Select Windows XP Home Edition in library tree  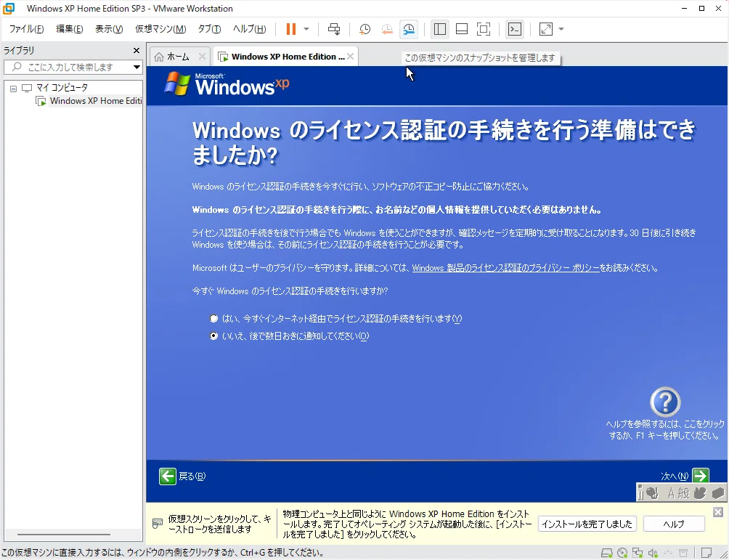coord(95,101)
